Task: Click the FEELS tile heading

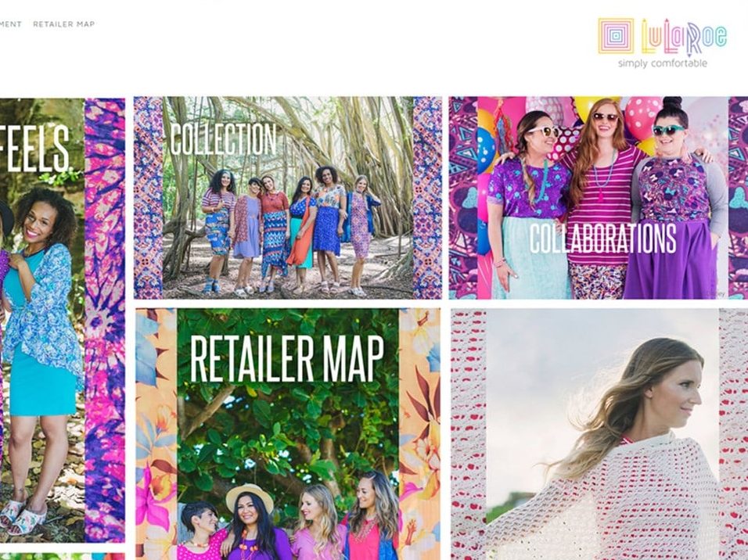Action: tap(34, 149)
